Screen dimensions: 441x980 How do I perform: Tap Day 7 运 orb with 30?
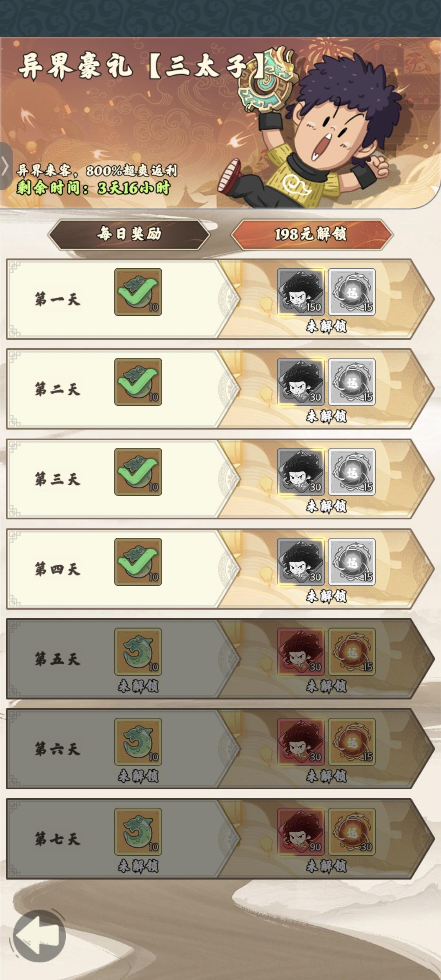pyautogui.click(x=352, y=831)
